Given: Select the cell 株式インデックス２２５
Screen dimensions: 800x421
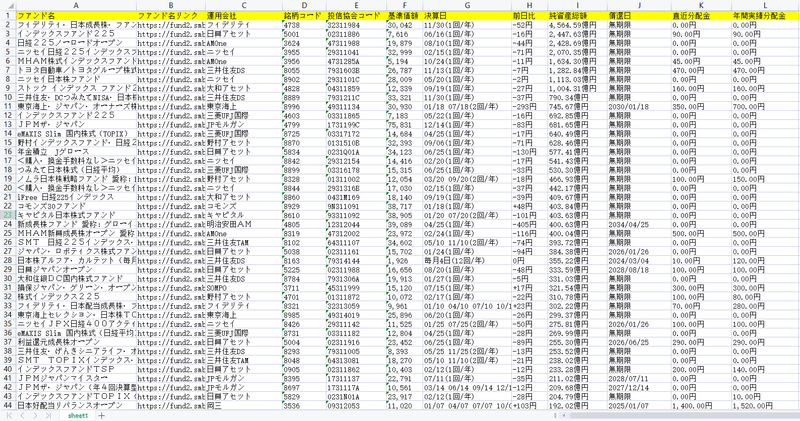Looking at the screenshot, I should click(x=76, y=296).
